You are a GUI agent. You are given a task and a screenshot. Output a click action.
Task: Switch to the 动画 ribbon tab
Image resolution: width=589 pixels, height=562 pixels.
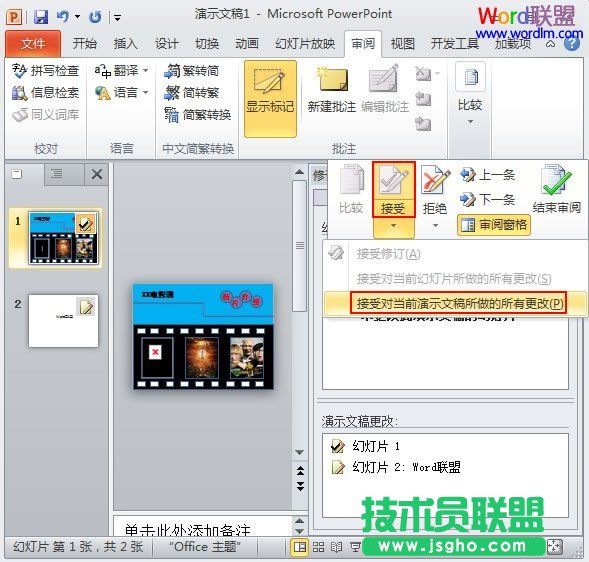click(247, 44)
